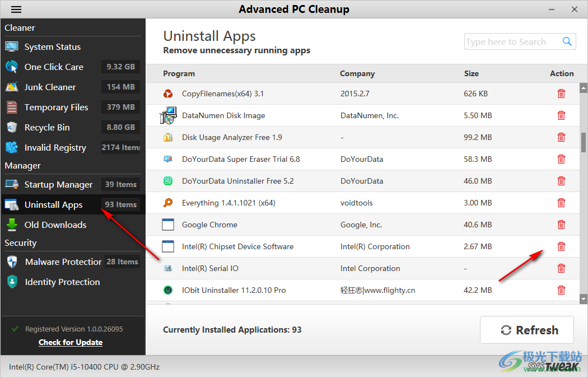Image resolution: width=588 pixels, height=378 pixels.
Task: Open Malware Protection page
Action: coord(63,262)
